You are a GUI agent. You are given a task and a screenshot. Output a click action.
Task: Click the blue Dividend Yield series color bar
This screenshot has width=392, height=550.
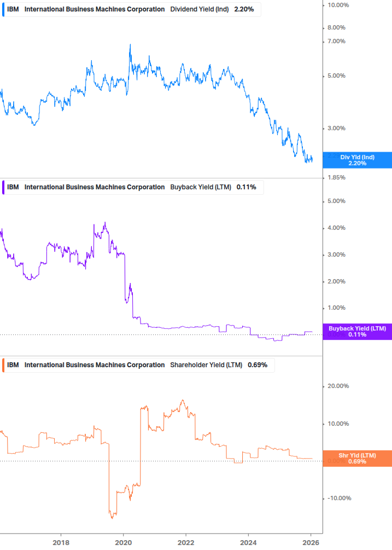[x=4, y=9]
